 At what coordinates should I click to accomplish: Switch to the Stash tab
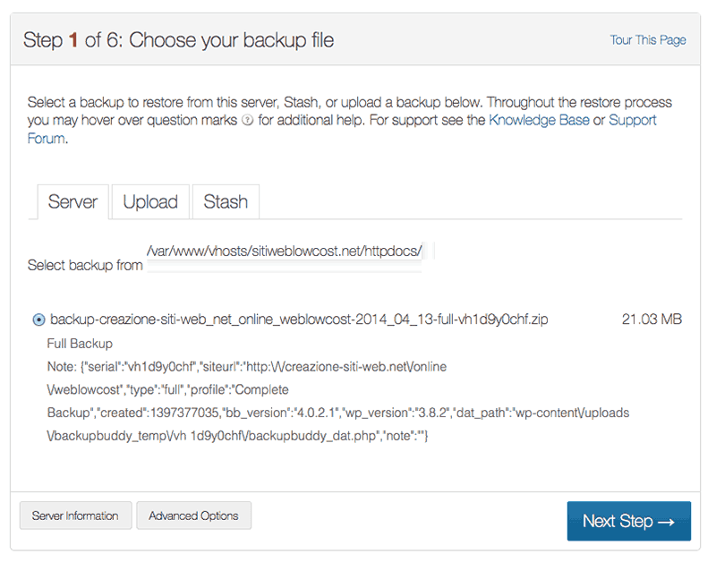pyautogui.click(x=226, y=201)
